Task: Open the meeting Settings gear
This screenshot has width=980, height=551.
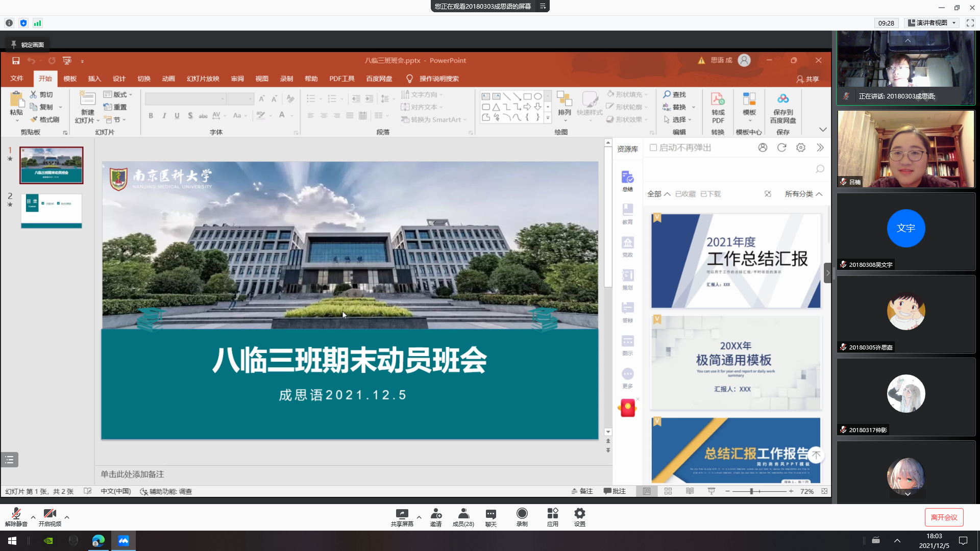Action: tap(579, 514)
